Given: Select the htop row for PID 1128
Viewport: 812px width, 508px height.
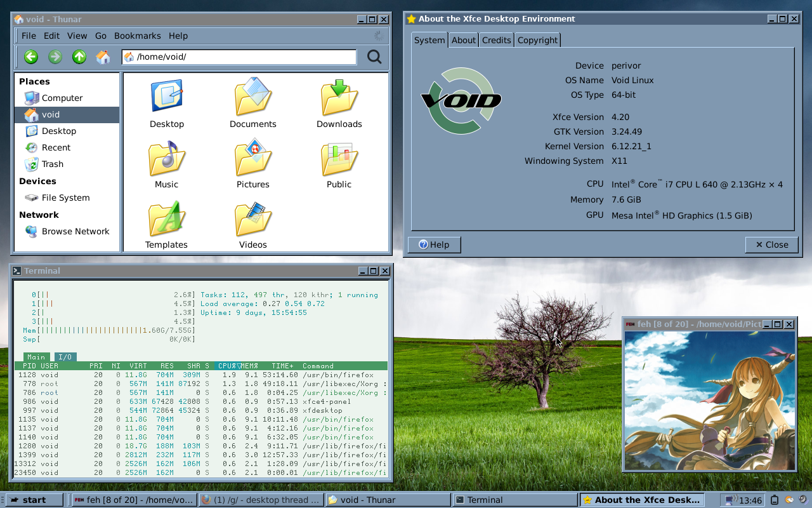Looking at the screenshot, I should [x=201, y=375].
